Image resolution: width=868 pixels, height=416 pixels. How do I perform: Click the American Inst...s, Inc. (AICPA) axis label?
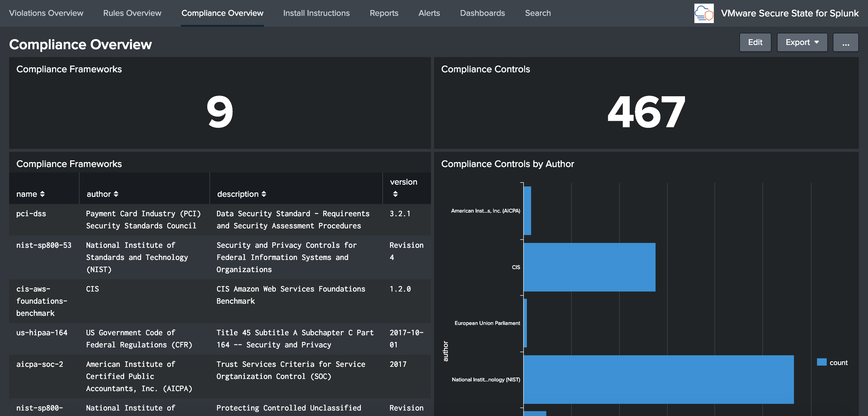coord(486,211)
